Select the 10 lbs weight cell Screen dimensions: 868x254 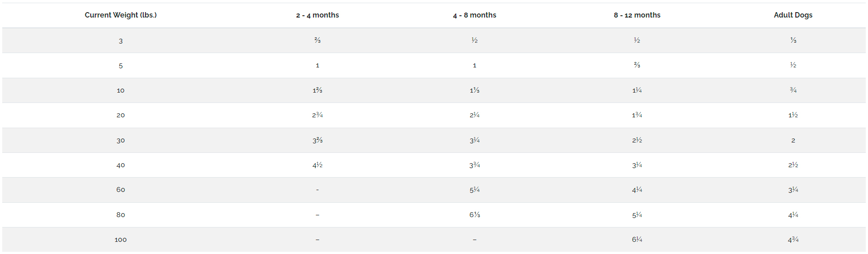pos(121,90)
